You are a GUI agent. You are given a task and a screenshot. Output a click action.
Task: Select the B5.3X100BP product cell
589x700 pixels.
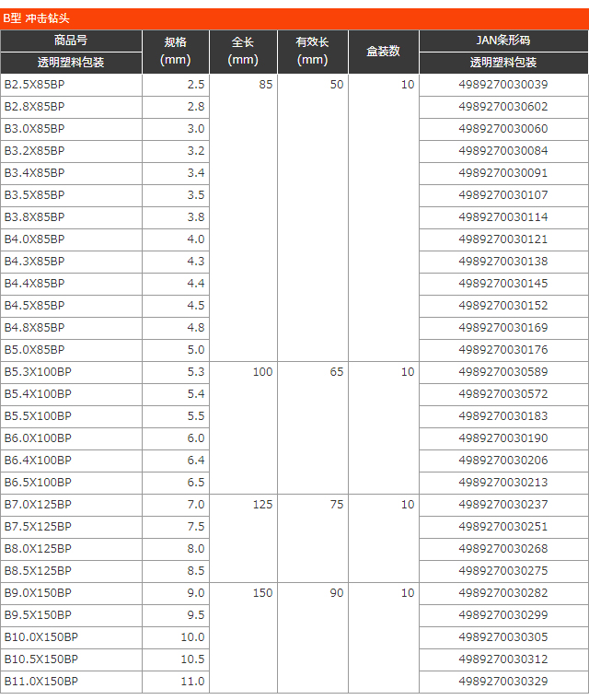click(38, 372)
